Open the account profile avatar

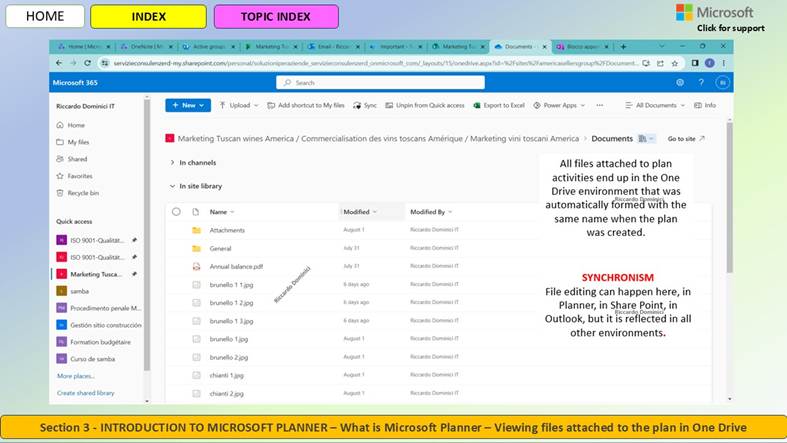click(x=722, y=83)
